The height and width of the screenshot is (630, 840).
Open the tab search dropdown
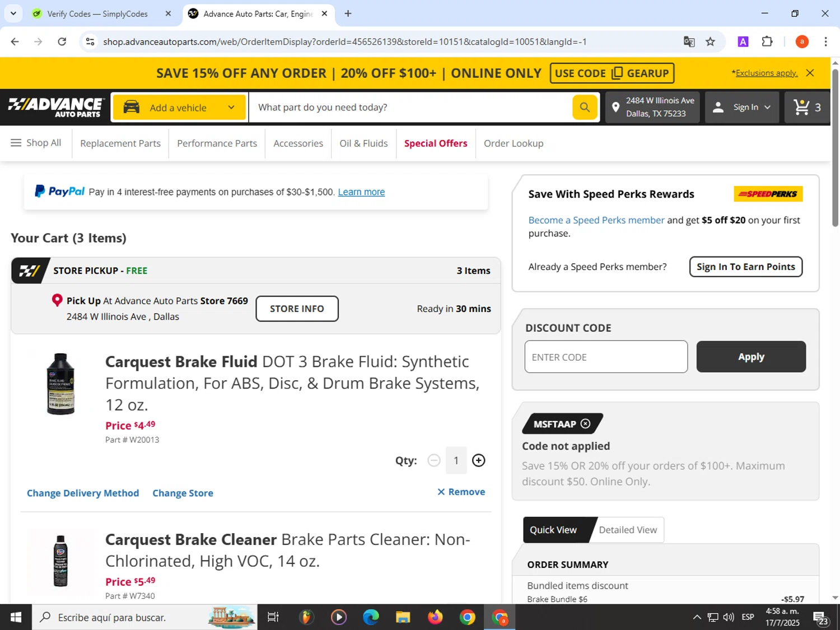[x=13, y=13]
